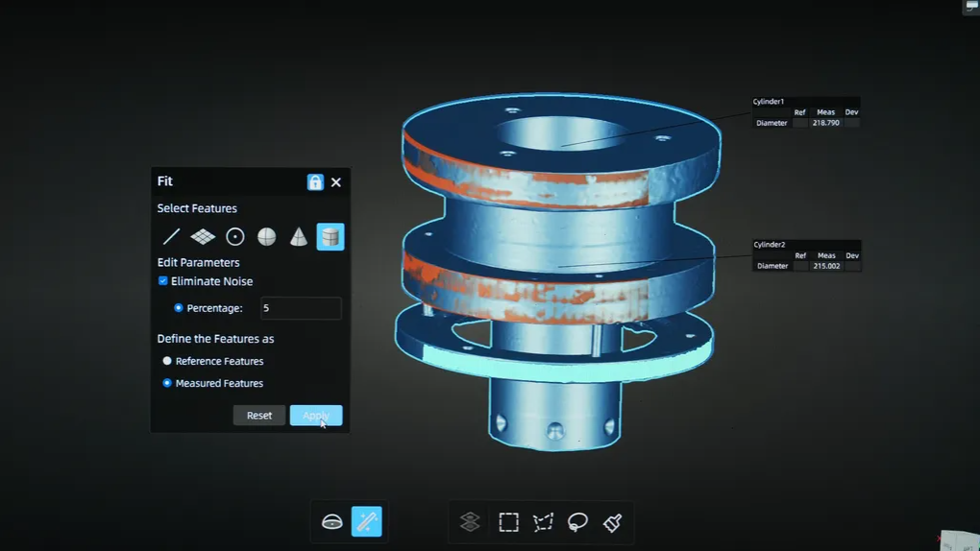980x551 pixels.
Task: Click the select-through layers icon
Action: click(470, 521)
